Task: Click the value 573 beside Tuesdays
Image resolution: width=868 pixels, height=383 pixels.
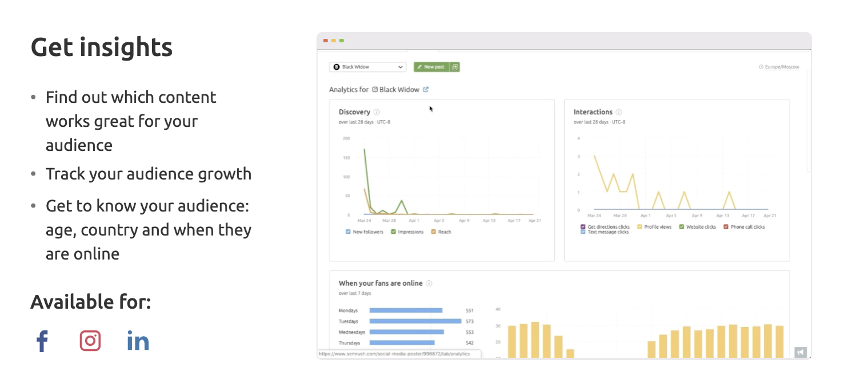Action: point(470,321)
